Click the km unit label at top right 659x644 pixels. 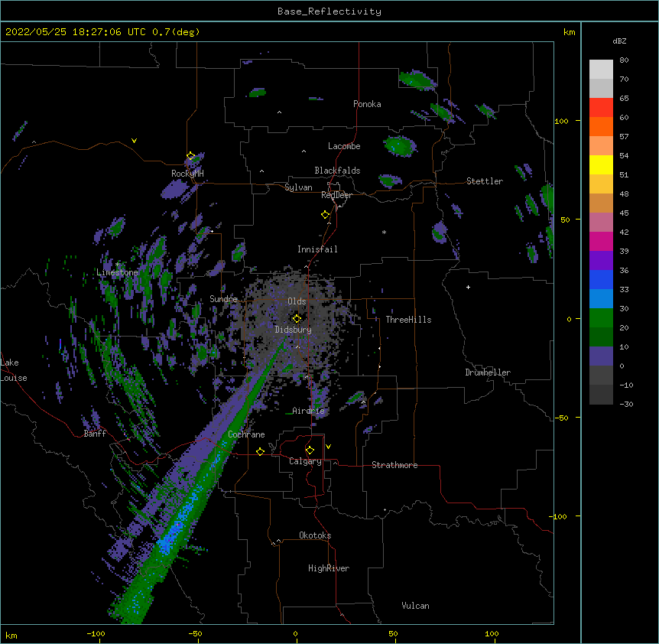pos(569,32)
